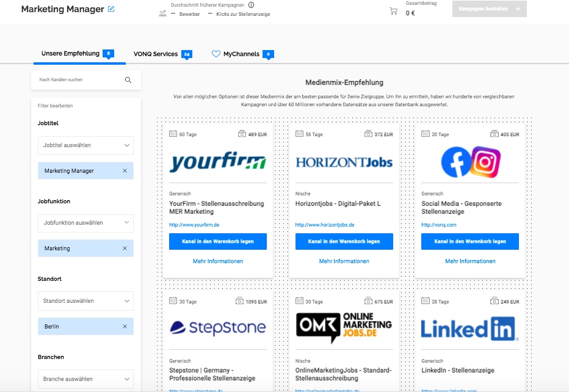Add Horizontjobs Digital-Paket L to cart

pos(344,241)
